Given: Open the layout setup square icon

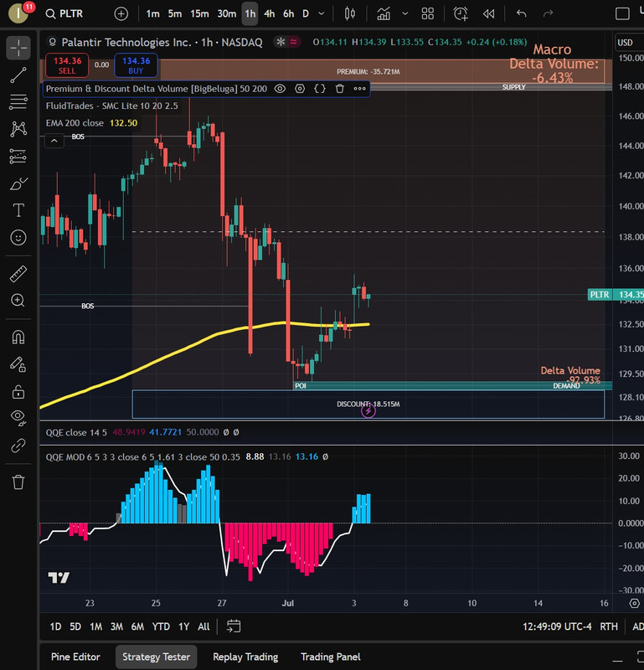Looking at the screenshot, I should coord(622,14).
